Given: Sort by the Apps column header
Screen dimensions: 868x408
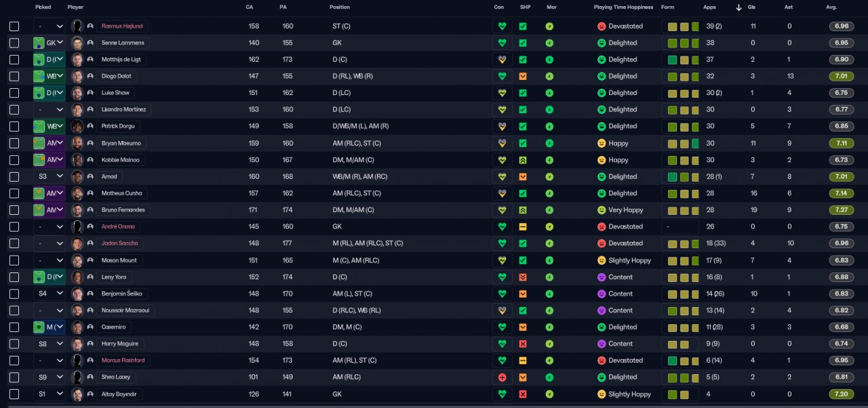Looking at the screenshot, I should pos(709,7).
